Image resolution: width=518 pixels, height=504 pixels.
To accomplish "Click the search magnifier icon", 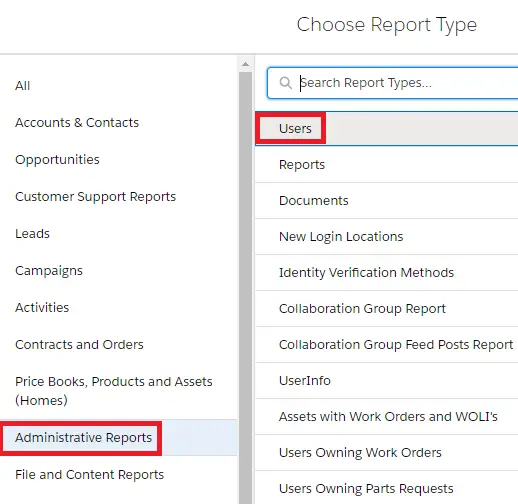I will [285, 82].
